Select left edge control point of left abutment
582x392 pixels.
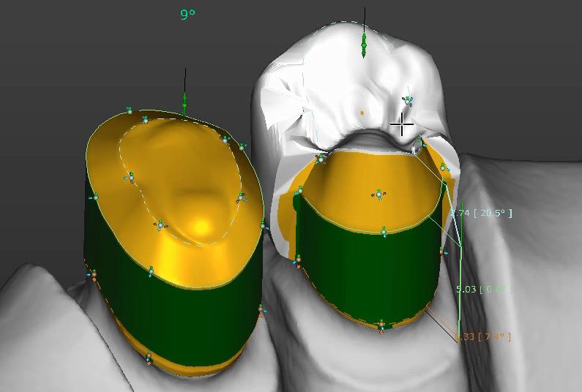94,197
